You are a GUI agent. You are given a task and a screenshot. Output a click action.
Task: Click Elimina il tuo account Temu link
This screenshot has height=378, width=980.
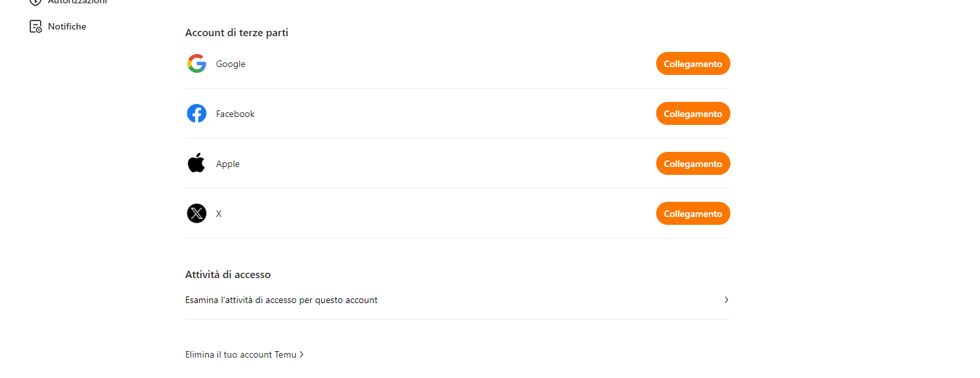(240, 354)
